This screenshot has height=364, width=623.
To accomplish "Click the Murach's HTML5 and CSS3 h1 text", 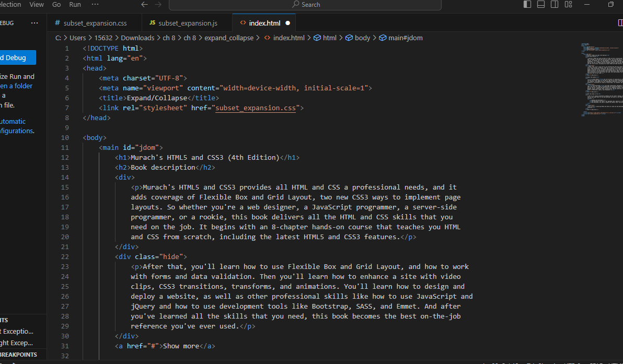I will pyautogui.click(x=205, y=158).
